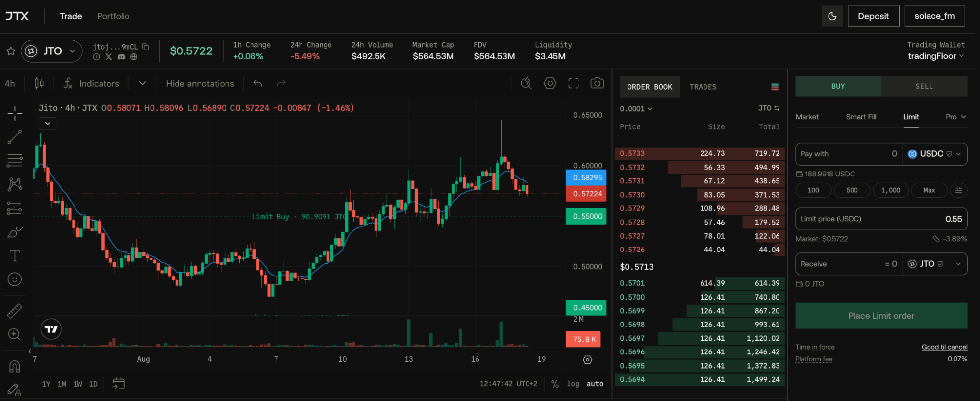Open solace_fm account menu
The image size is (980, 401).
934,16
